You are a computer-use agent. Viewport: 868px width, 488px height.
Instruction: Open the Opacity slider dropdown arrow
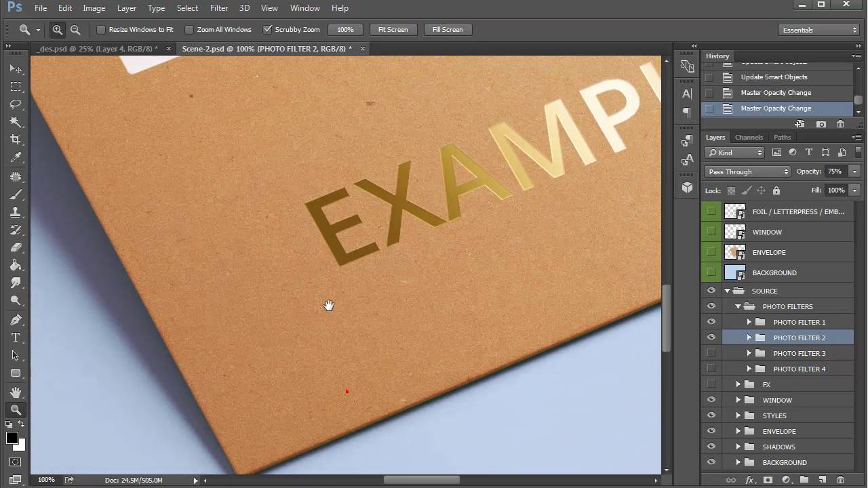855,171
